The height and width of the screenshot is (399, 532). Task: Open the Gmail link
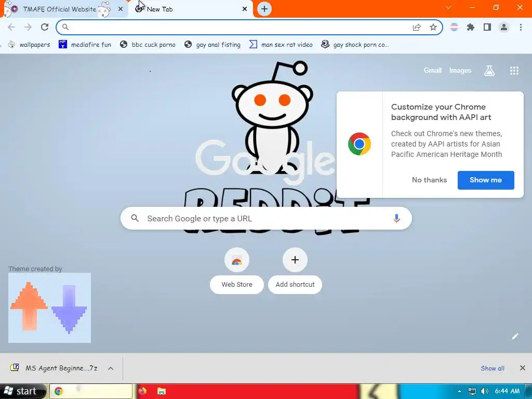[x=432, y=70]
